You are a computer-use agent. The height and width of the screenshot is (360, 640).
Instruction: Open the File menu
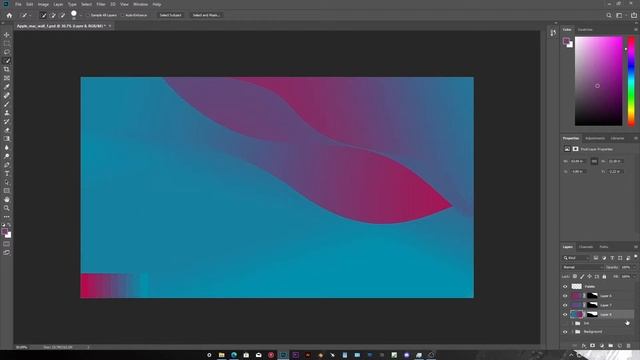[x=18, y=4]
